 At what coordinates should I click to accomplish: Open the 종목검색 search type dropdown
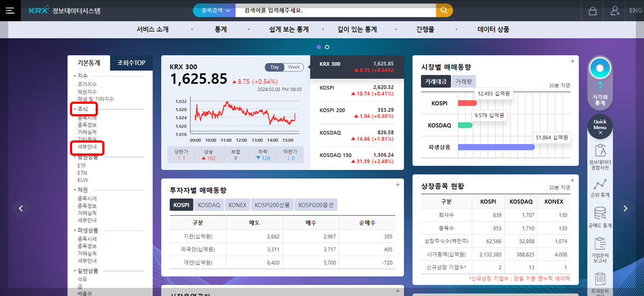coord(214,10)
